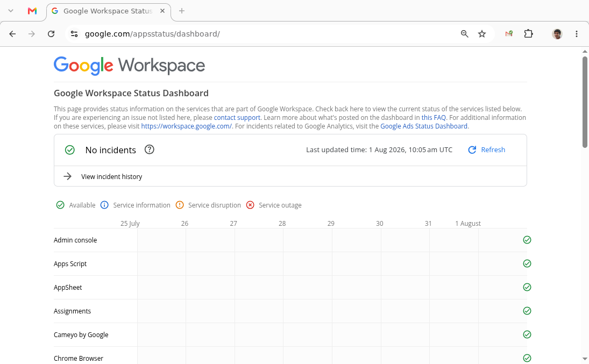Open the zoom magnifier icon

465,34
